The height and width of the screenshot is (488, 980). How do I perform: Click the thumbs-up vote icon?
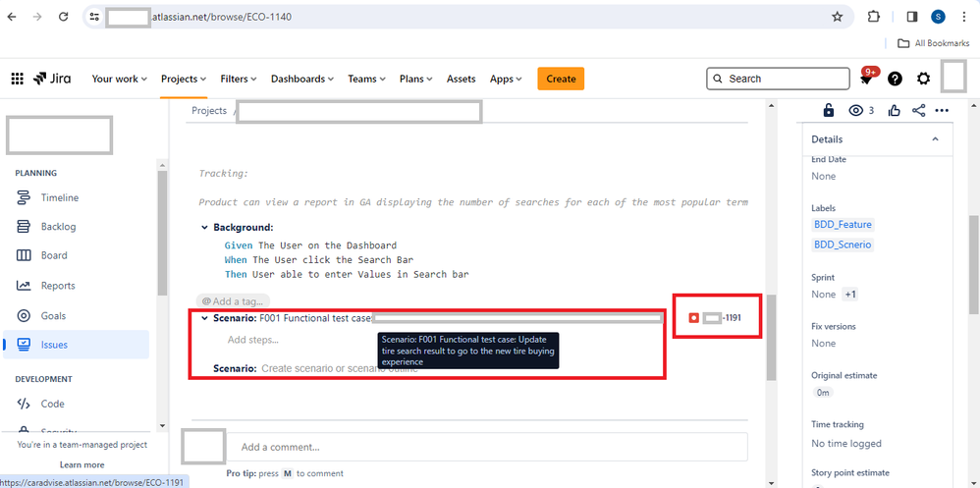[x=894, y=111]
